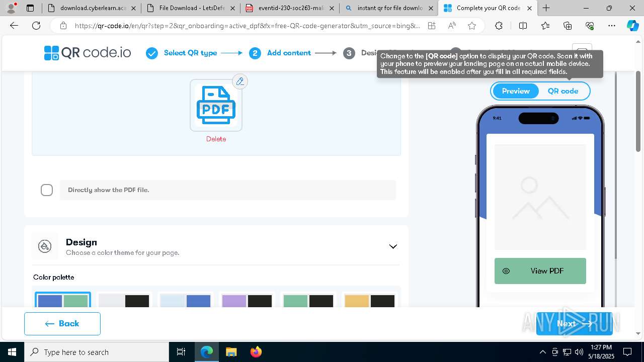Viewport: 644px width, 362px height.
Task: Collapse the Design section chevron
Action: point(393,246)
